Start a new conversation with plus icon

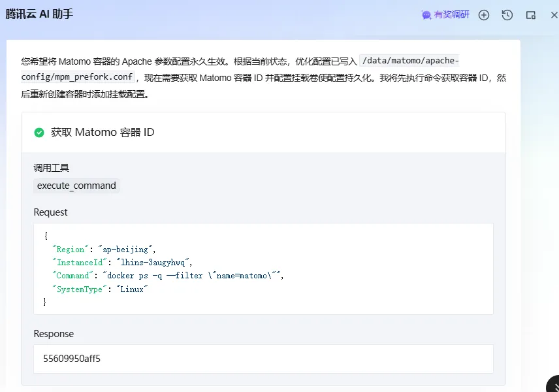[x=484, y=15]
